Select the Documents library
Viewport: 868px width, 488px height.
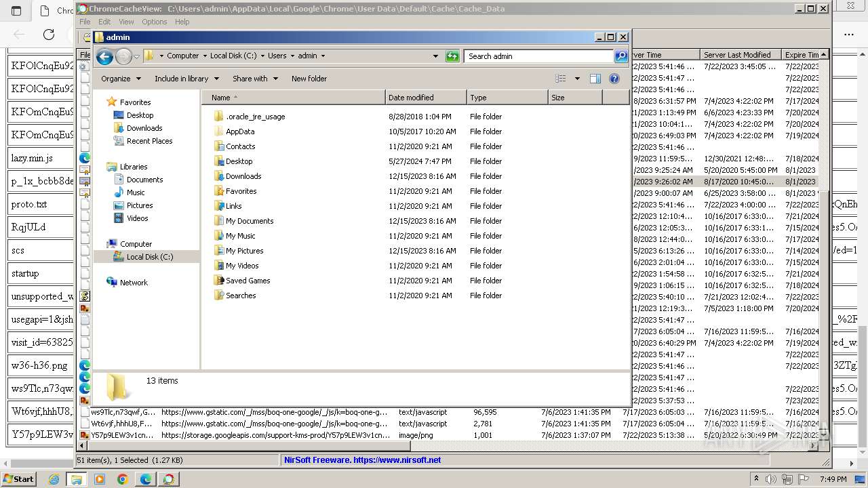coord(144,180)
